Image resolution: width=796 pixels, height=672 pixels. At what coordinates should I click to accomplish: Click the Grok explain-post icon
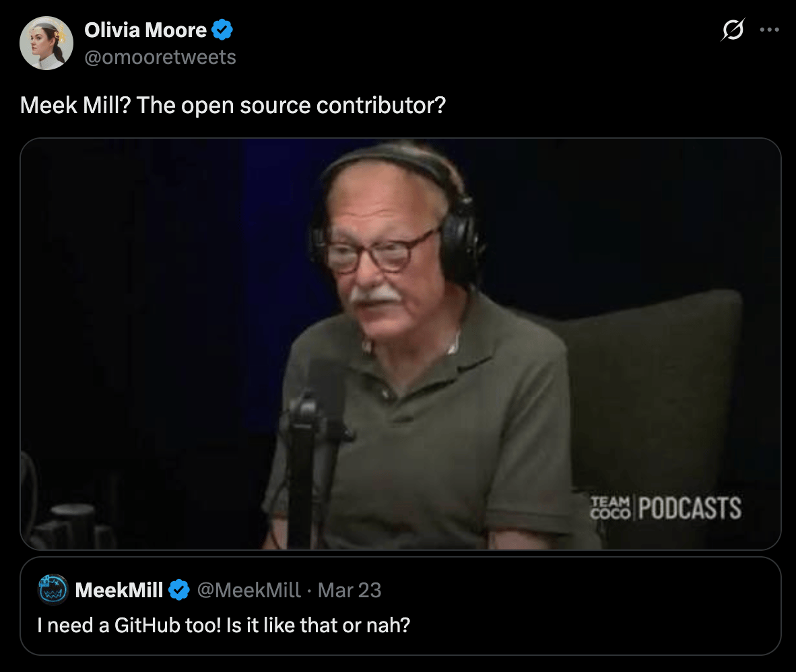coord(733,30)
